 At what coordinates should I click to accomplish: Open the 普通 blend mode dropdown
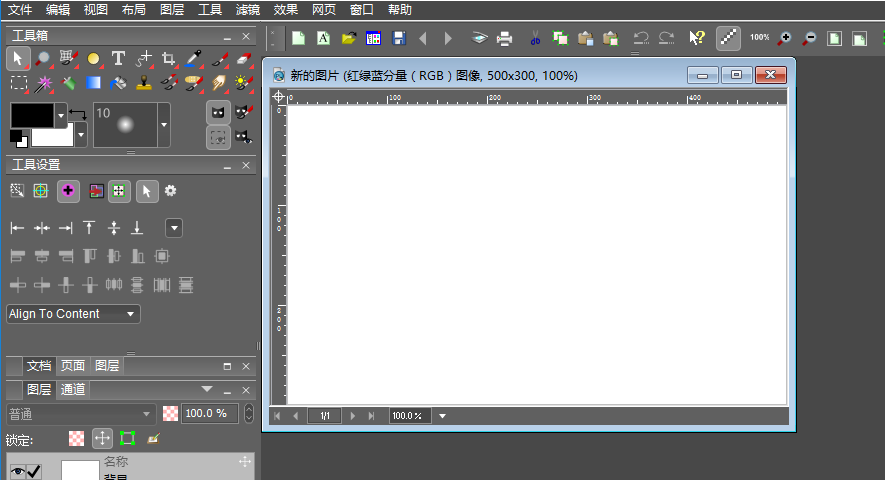[80, 414]
